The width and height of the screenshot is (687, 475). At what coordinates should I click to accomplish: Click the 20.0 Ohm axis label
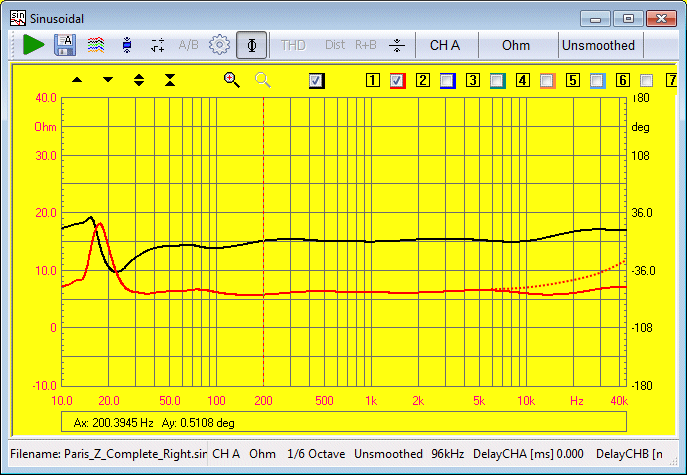46,213
